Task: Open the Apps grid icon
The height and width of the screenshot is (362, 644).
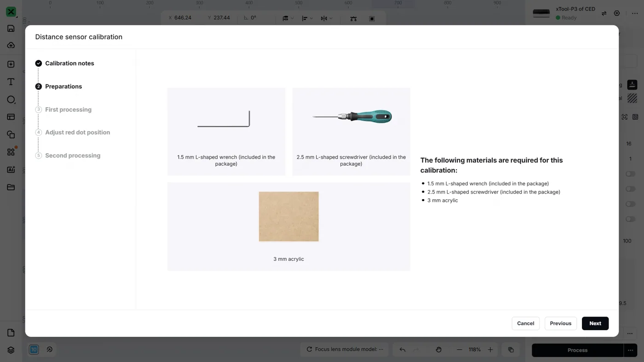Action: tap(11, 152)
